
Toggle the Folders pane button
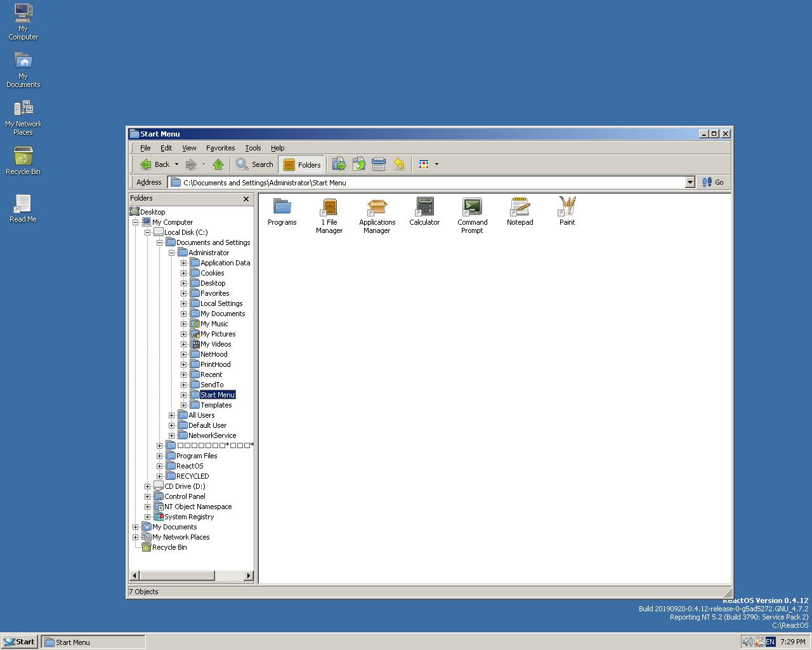(x=302, y=164)
